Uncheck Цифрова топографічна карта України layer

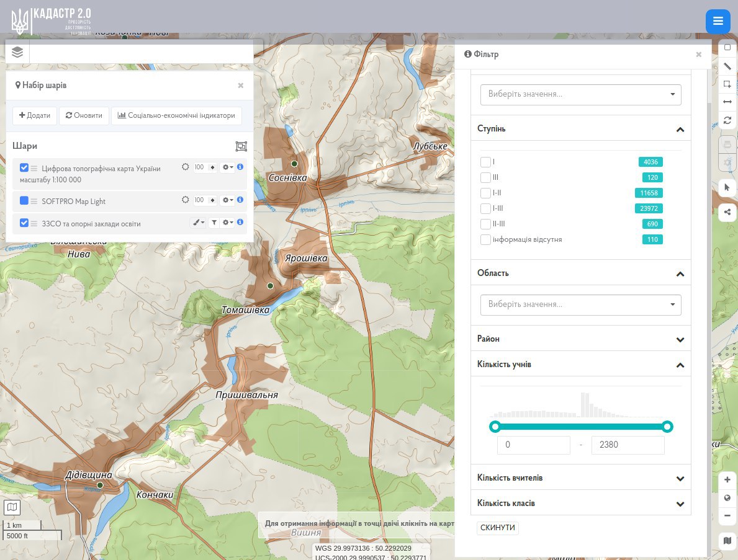pyautogui.click(x=24, y=167)
